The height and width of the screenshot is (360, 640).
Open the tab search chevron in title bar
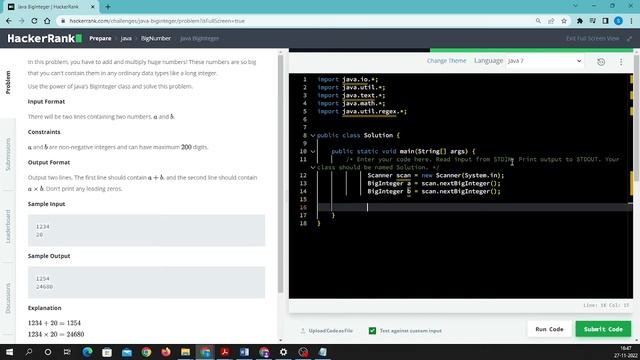pyautogui.click(x=575, y=6)
